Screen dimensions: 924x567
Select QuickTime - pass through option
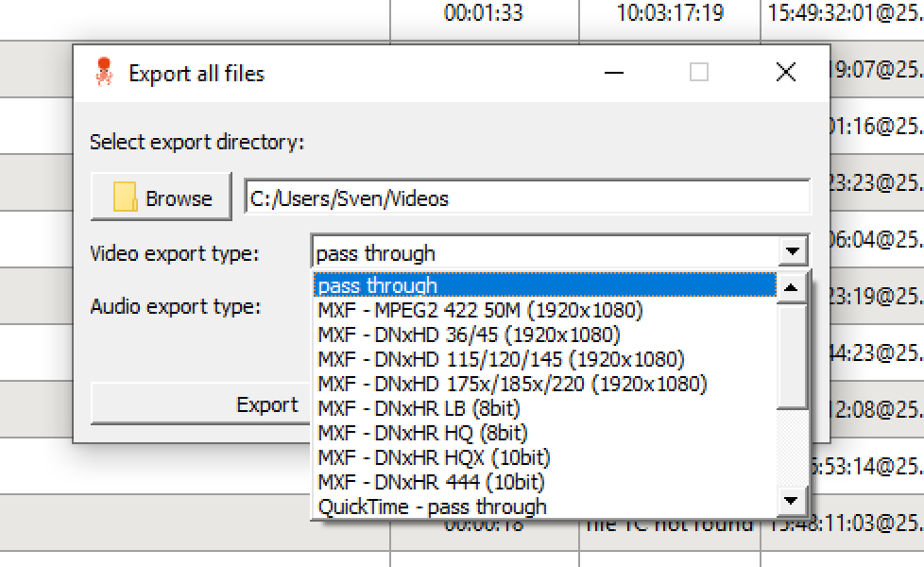point(432,507)
